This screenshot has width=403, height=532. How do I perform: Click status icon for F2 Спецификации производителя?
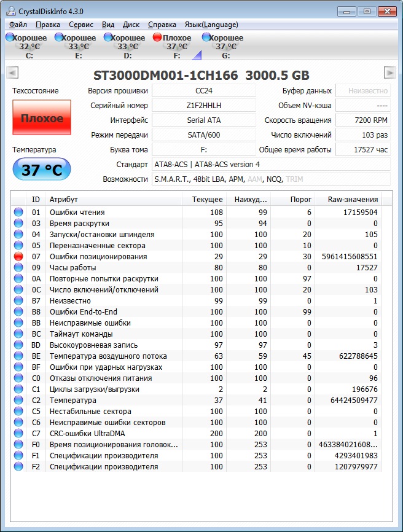coord(18,466)
